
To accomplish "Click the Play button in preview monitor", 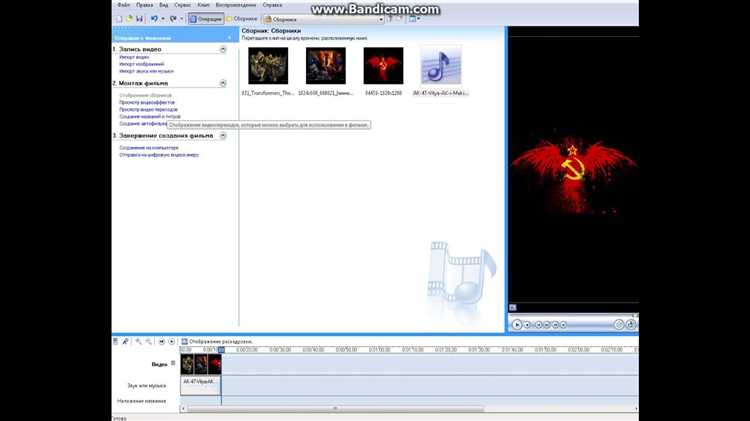I will point(517,324).
